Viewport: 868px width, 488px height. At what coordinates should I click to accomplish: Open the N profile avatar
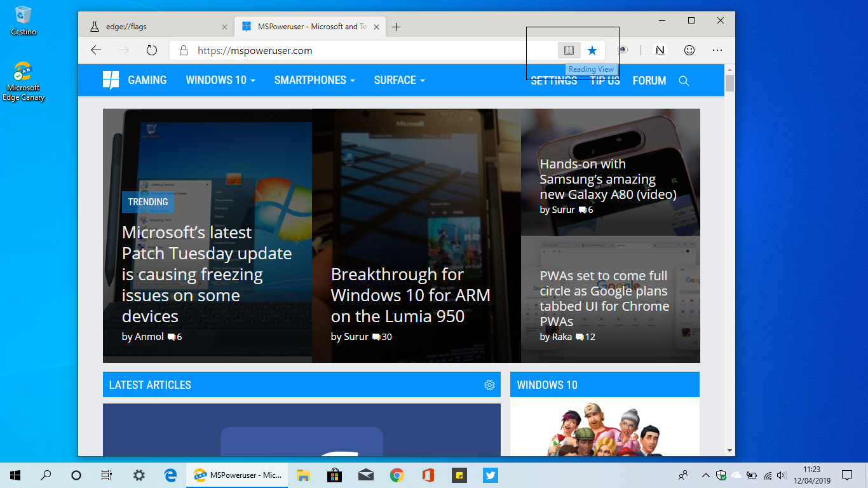click(x=660, y=50)
